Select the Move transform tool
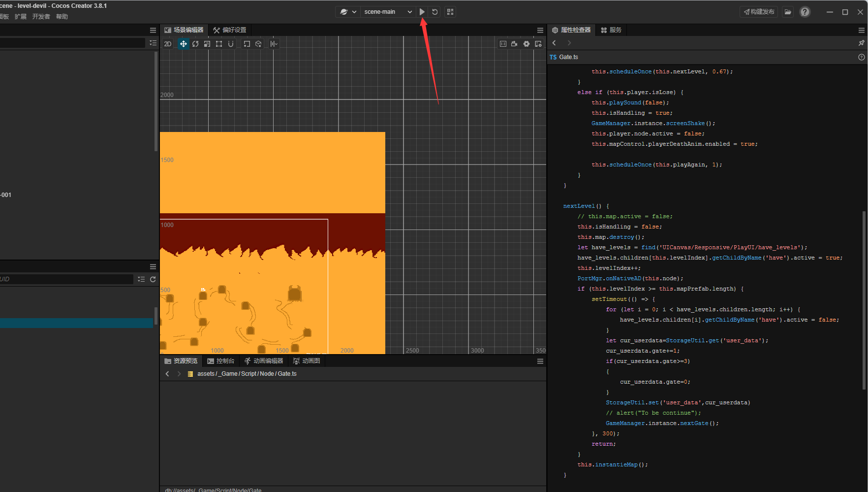 (x=183, y=44)
